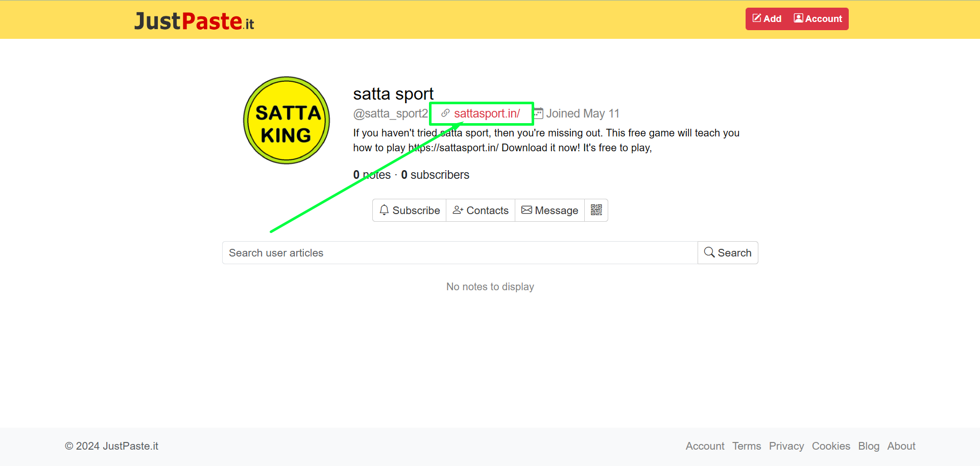
Task: Click the Add button in header
Action: point(767,19)
